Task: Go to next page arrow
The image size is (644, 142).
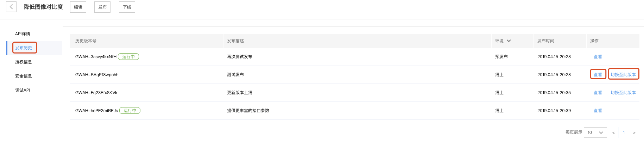Action: (x=634, y=133)
